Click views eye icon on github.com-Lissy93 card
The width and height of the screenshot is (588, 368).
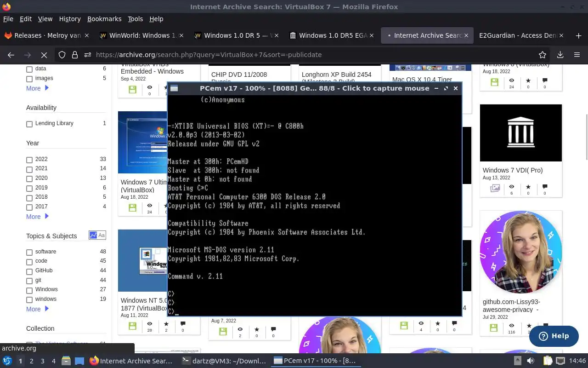click(511, 325)
